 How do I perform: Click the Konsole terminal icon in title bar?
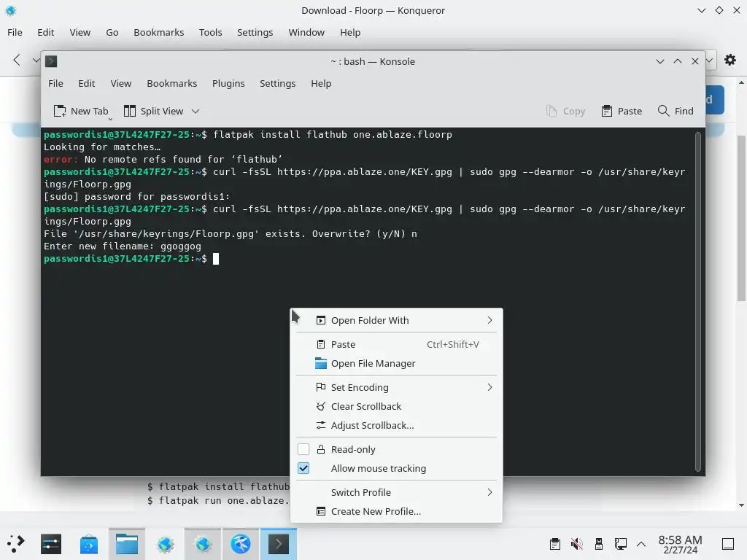point(51,61)
